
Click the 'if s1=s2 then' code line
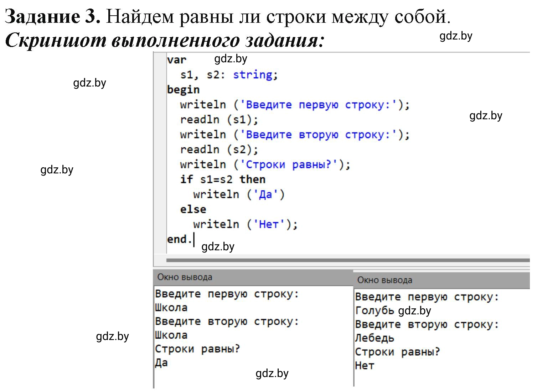[223, 179]
